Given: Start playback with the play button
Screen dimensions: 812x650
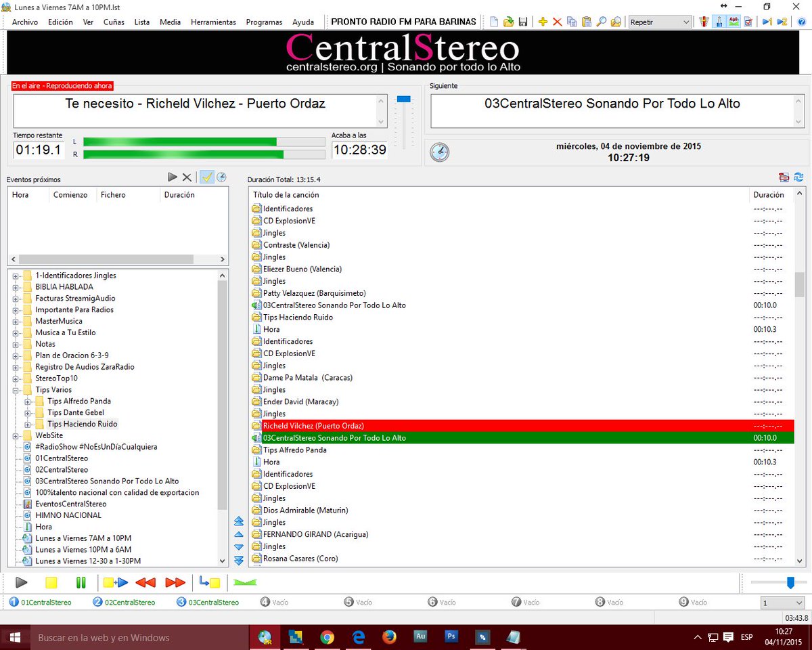Looking at the screenshot, I should (22, 582).
